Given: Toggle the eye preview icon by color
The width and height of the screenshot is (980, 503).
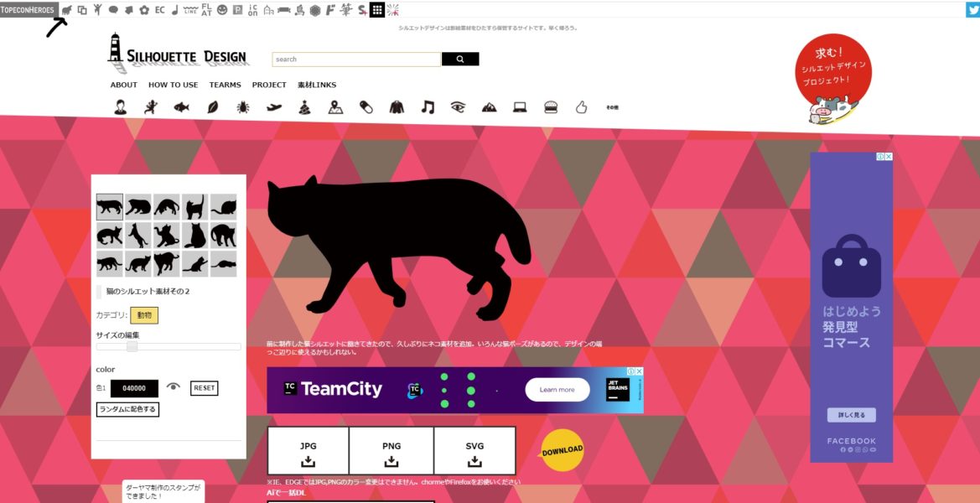Looking at the screenshot, I should tap(174, 386).
